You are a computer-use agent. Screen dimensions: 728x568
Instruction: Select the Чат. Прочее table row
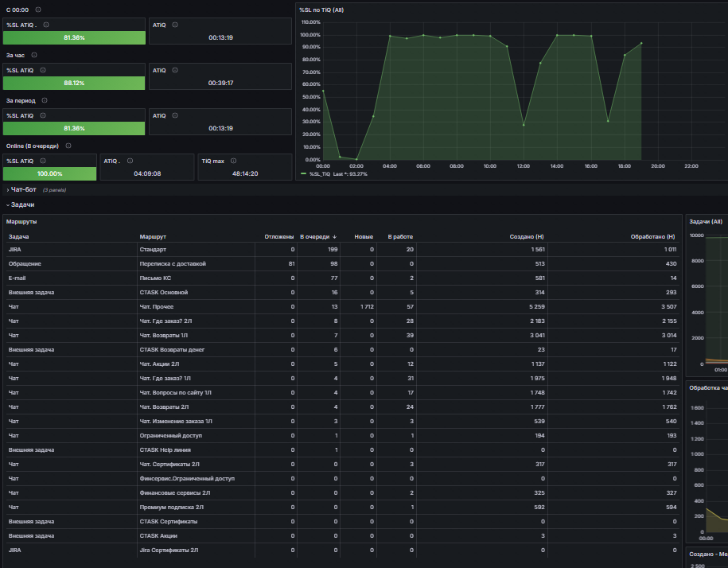click(343, 307)
